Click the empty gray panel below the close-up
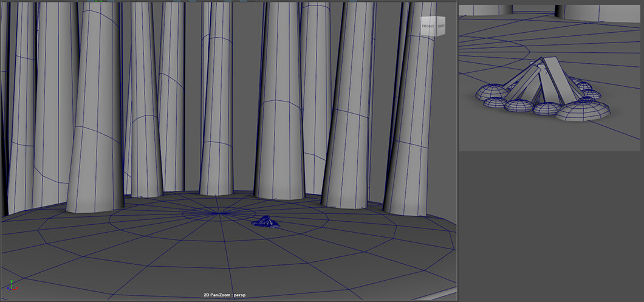644x302 pixels. pyautogui.click(x=550, y=225)
